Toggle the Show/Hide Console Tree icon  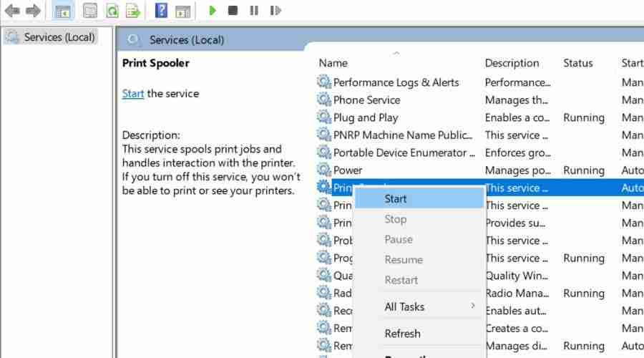coord(63,11)
